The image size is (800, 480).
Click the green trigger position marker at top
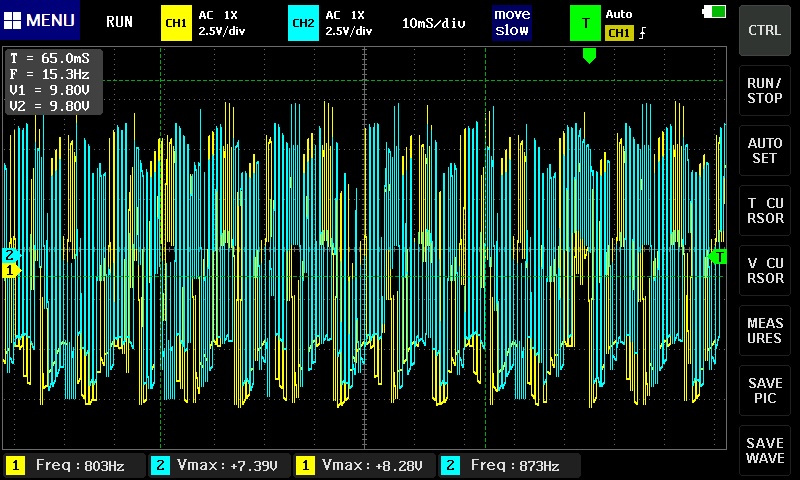tap(589, 56)
